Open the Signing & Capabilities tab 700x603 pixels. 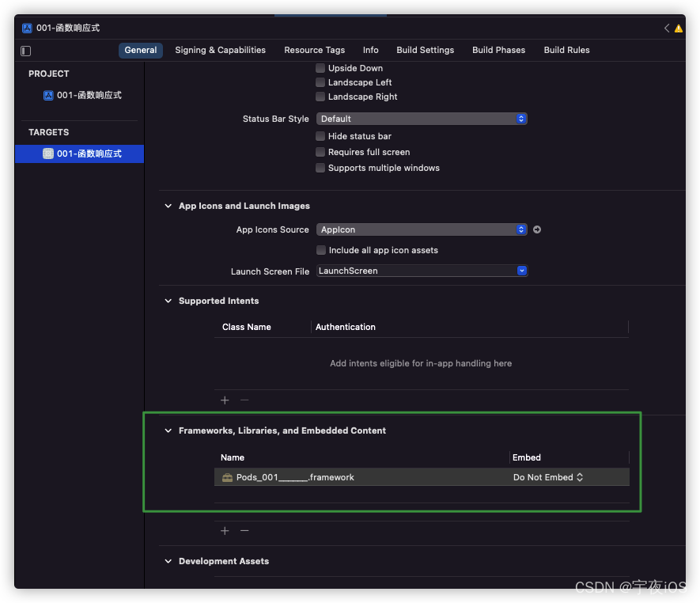220,50
